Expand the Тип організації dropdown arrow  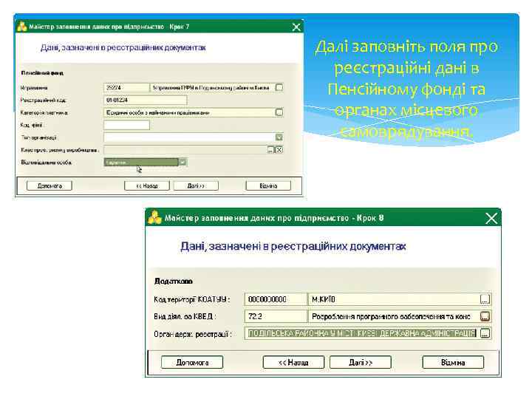pos(279,137)
